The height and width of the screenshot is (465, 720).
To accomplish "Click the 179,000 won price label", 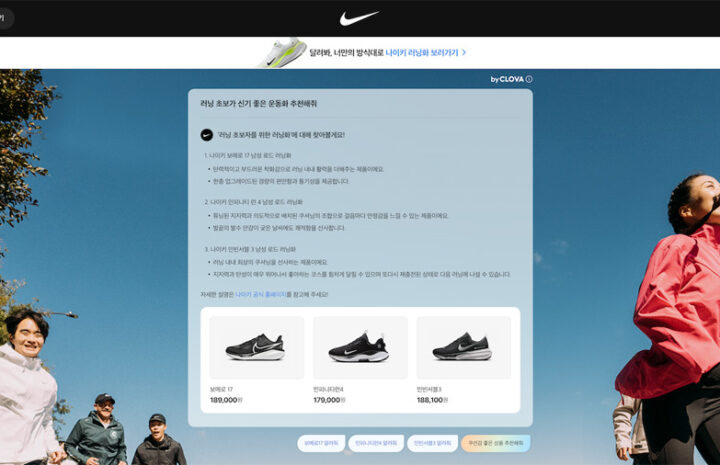I will 329,400.
